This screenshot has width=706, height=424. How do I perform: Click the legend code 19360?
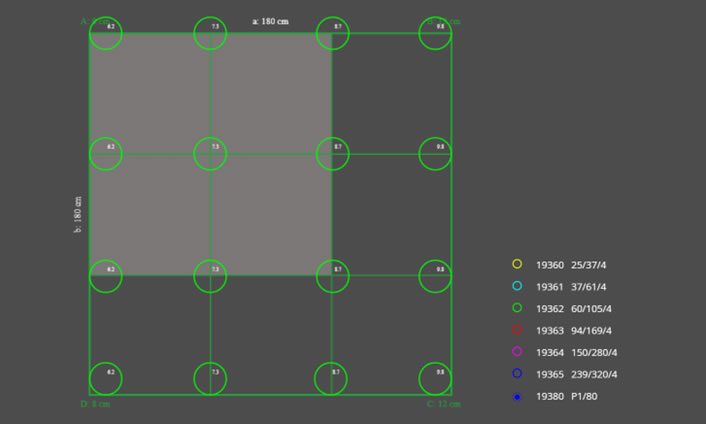pos(550,265)
